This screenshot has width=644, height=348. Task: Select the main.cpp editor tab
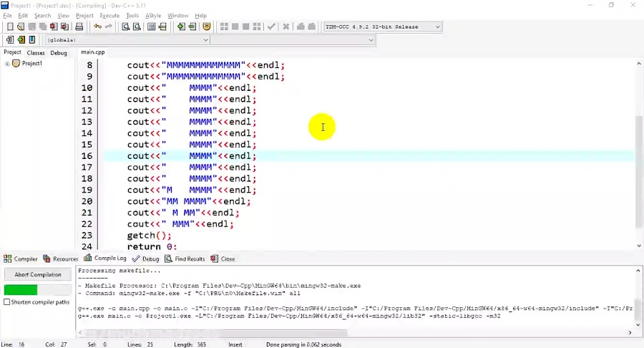click(x=93, y=52)
